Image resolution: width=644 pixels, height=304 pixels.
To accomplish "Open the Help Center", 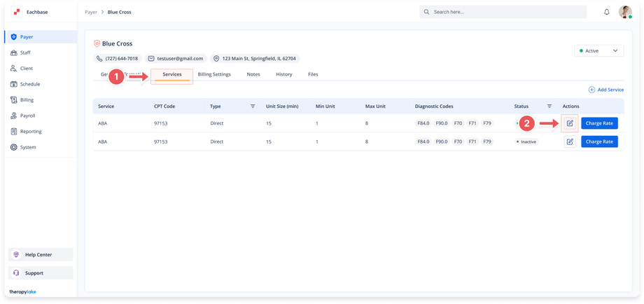I will [x=41, y=255].
